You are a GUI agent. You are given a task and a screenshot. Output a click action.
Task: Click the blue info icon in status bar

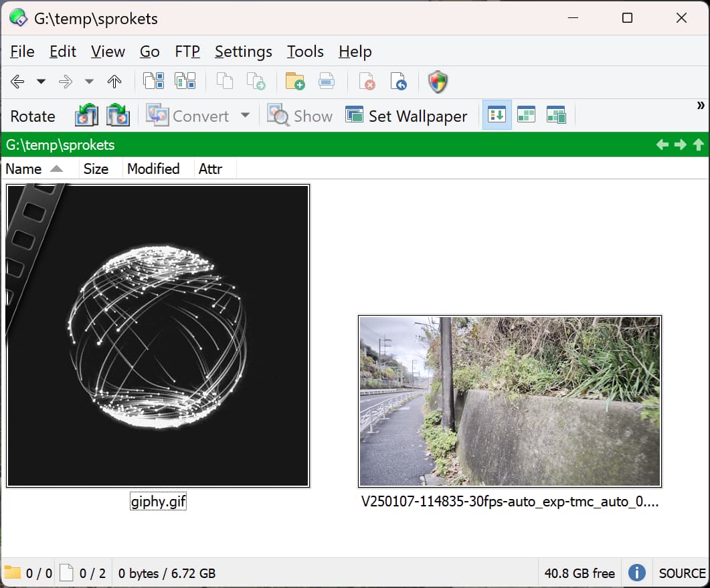pos(636,573)
